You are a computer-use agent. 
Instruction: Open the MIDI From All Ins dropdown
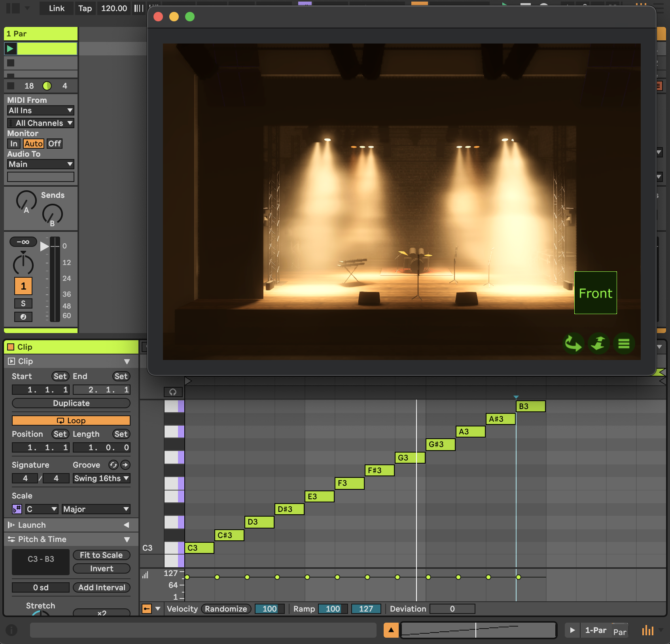41,110
